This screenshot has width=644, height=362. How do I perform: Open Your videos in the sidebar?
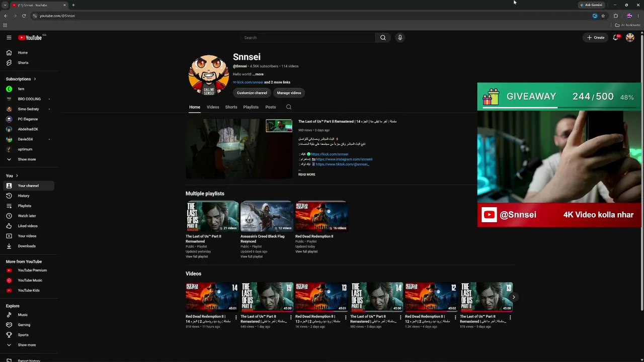[x=29, y=236]
